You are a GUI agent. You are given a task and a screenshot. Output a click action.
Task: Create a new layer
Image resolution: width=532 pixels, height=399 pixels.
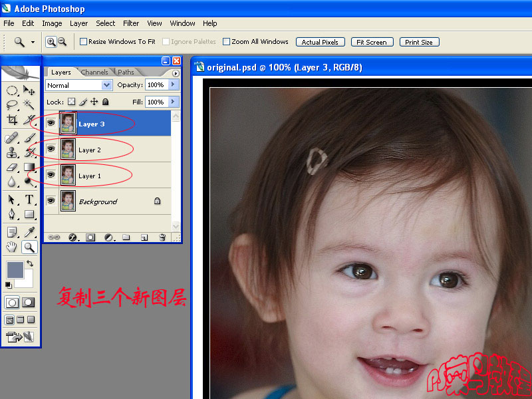144,237
